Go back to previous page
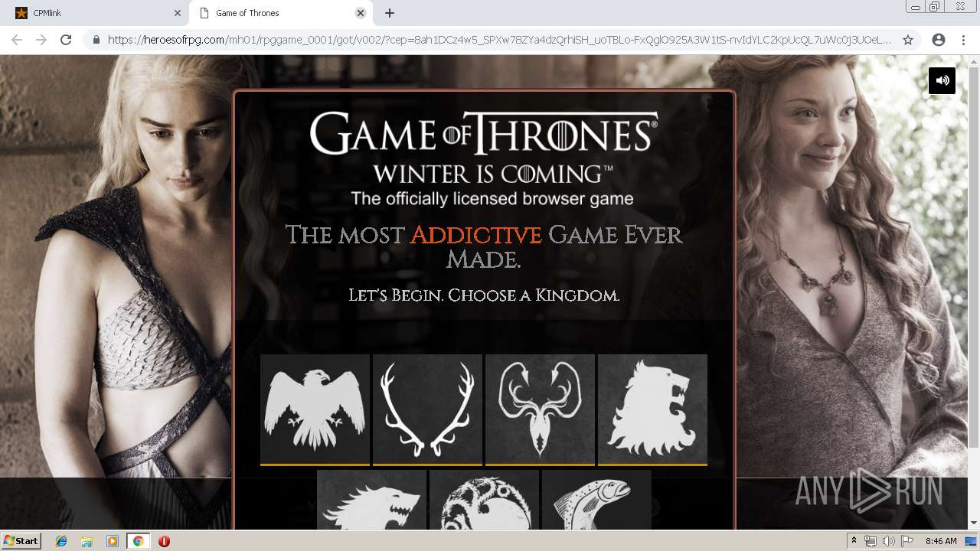Viewport: 980px width, 551px height. (x=17, y=40)
